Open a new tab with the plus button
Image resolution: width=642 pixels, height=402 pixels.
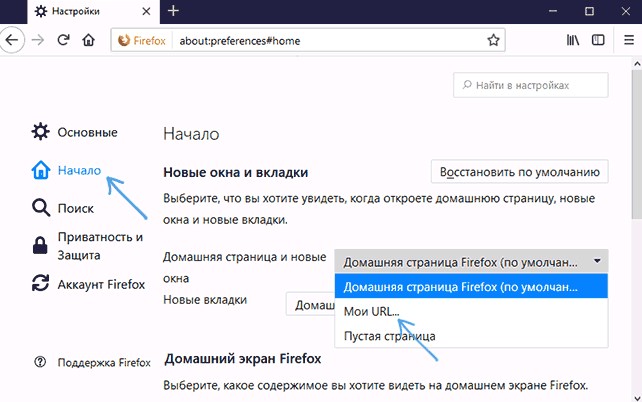click(173, 11)
